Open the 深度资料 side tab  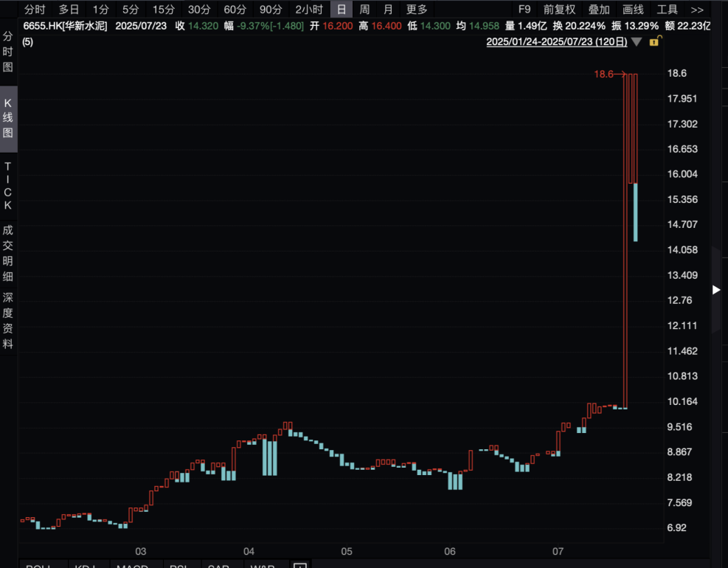coord(8,320)
